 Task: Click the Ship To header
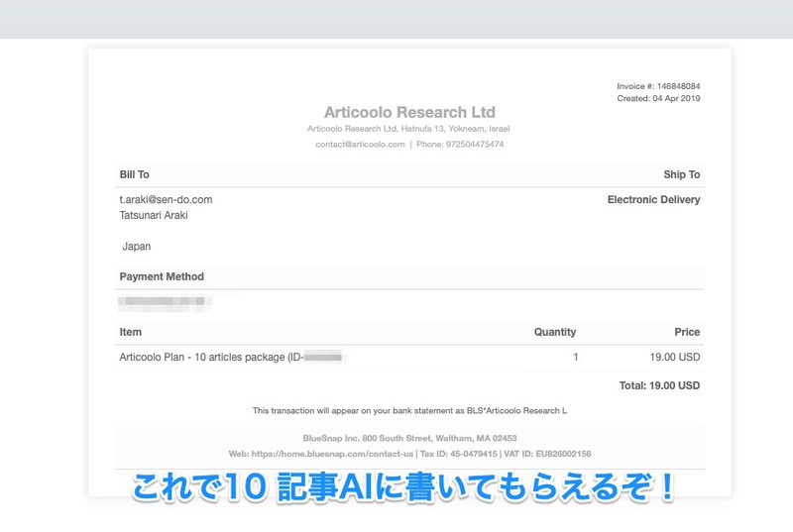tap(682, 174)
